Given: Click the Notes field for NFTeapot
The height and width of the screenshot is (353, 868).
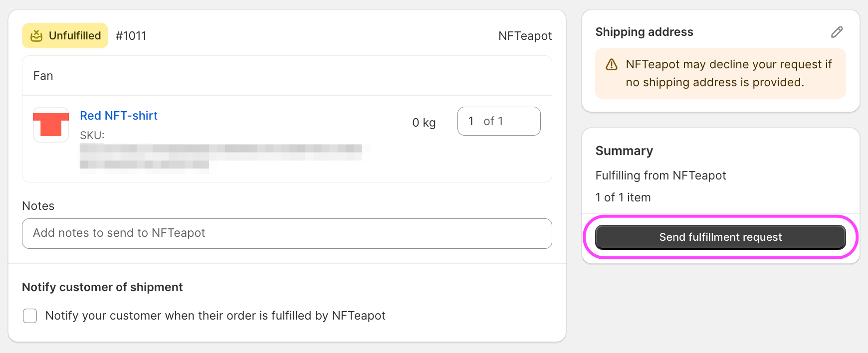Looking at the screenshot, I should pyautogui.click(x=287, y=233).
